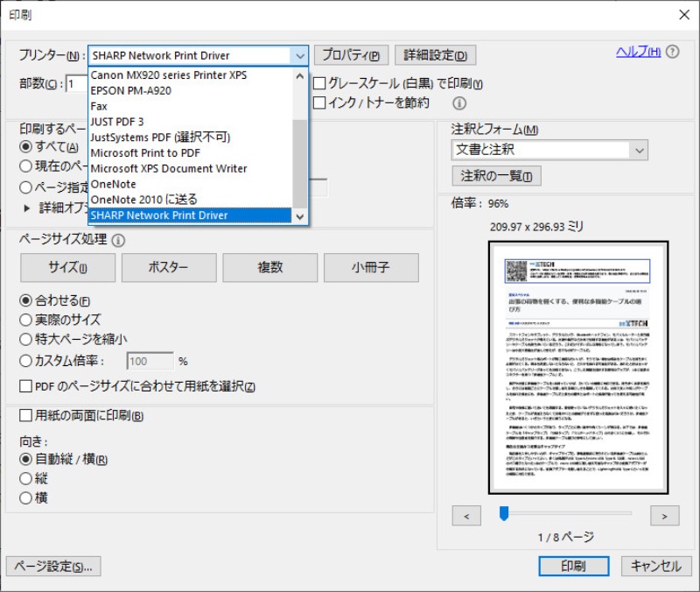Image resolution: width=700 pixels, height=592 pixels.
Task: Click the プロパティ button
Action: (350, 55)
